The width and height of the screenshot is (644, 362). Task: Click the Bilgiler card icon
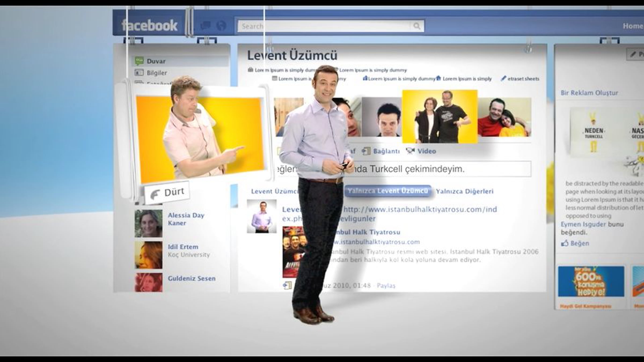click(x=139, y=73)
